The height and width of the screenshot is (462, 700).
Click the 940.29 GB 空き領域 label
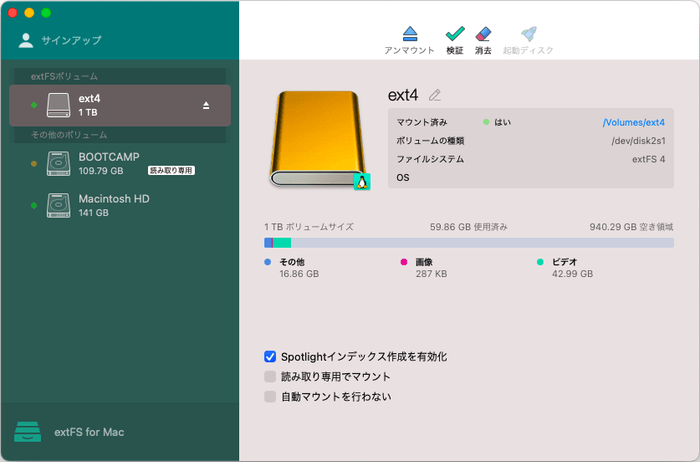(x=631, y=227)
